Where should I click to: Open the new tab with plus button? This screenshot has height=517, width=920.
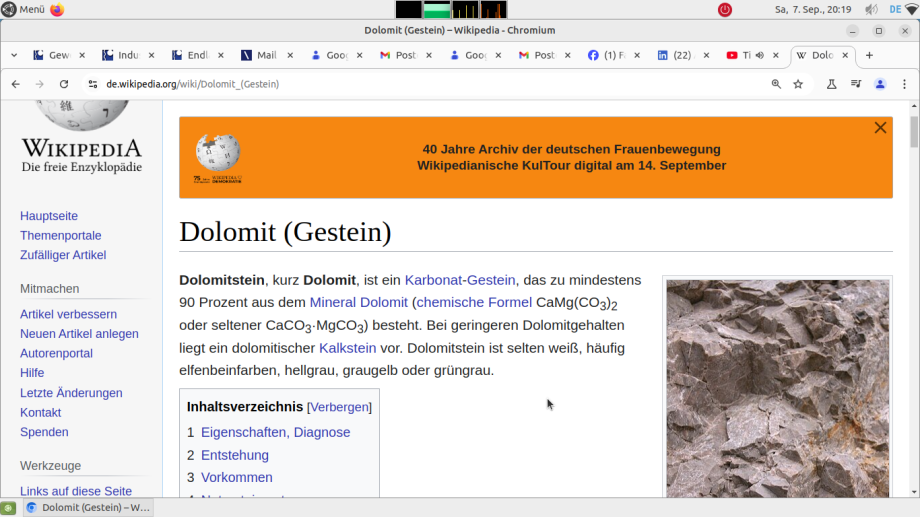(x=869, y=55)
